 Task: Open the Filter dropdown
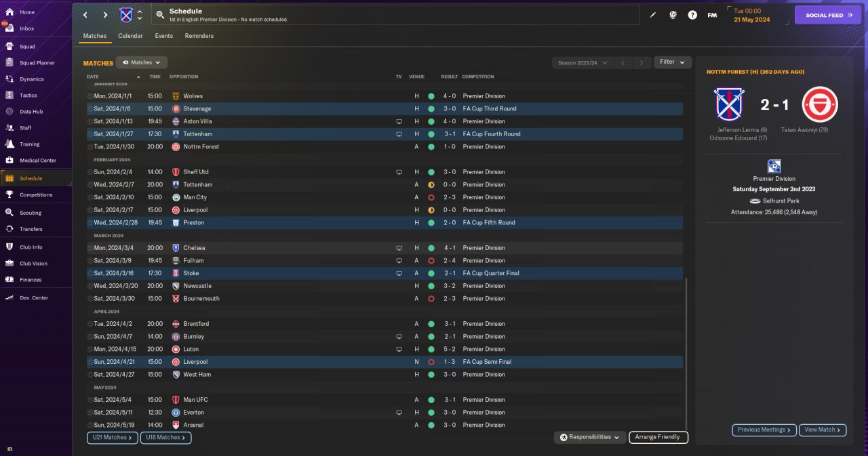click(673, 62)
